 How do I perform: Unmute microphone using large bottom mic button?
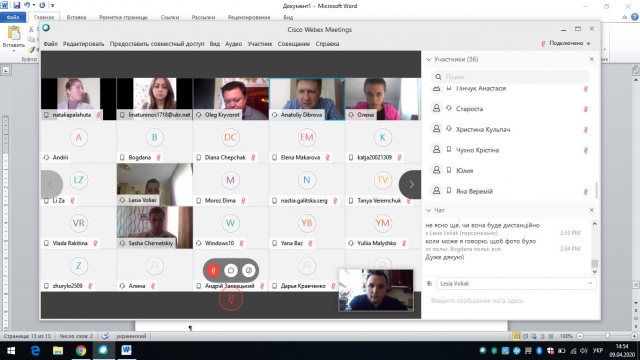coord(231,299)
